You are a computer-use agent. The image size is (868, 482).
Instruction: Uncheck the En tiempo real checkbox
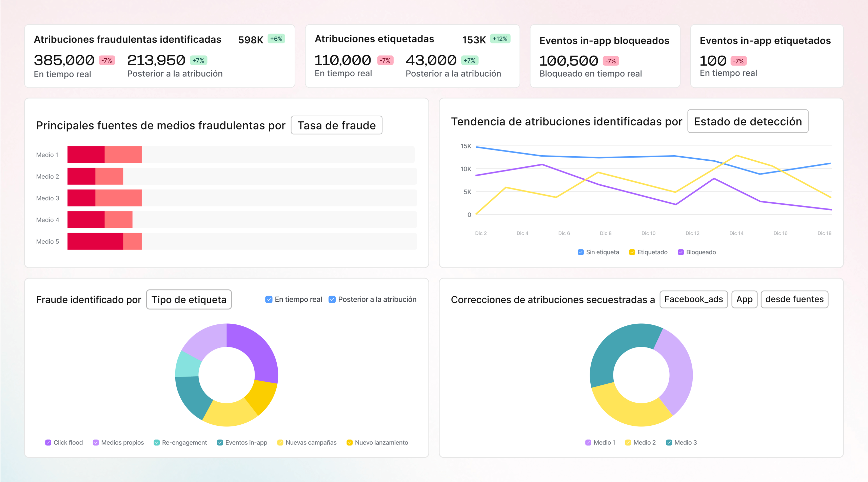[269, 299]
